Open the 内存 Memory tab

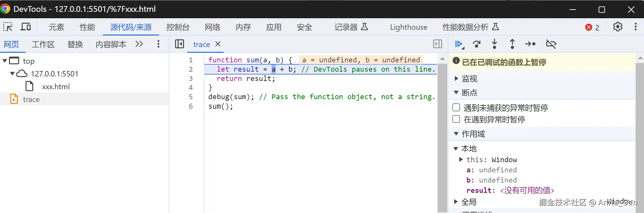click(x=243, y=27)
